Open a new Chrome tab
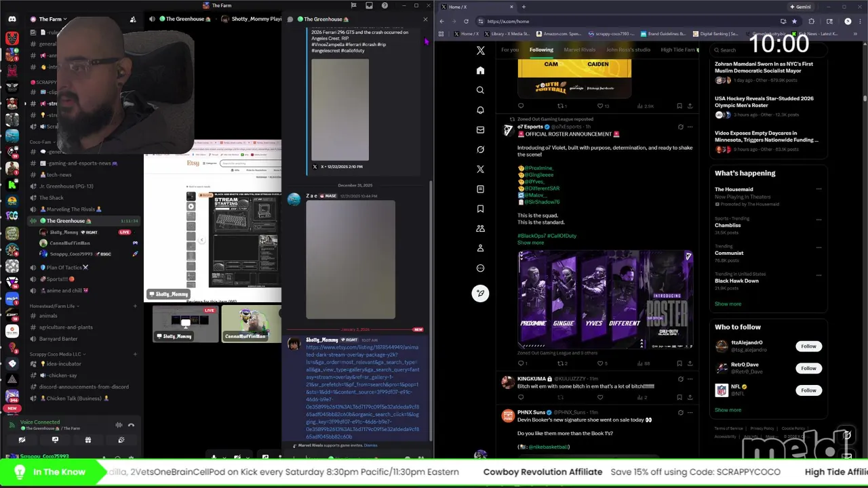The width and height of the screenshot is (868, 488). [x=524, y=7]
